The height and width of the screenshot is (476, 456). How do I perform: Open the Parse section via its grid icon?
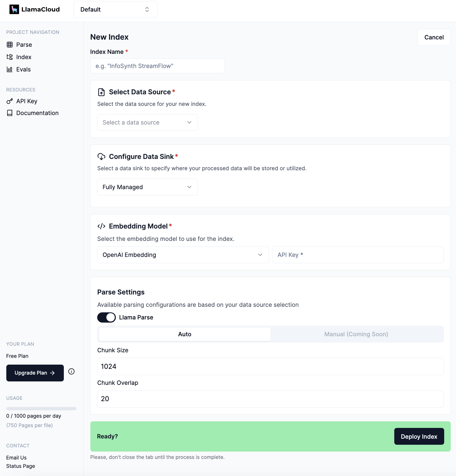point(10,45)
